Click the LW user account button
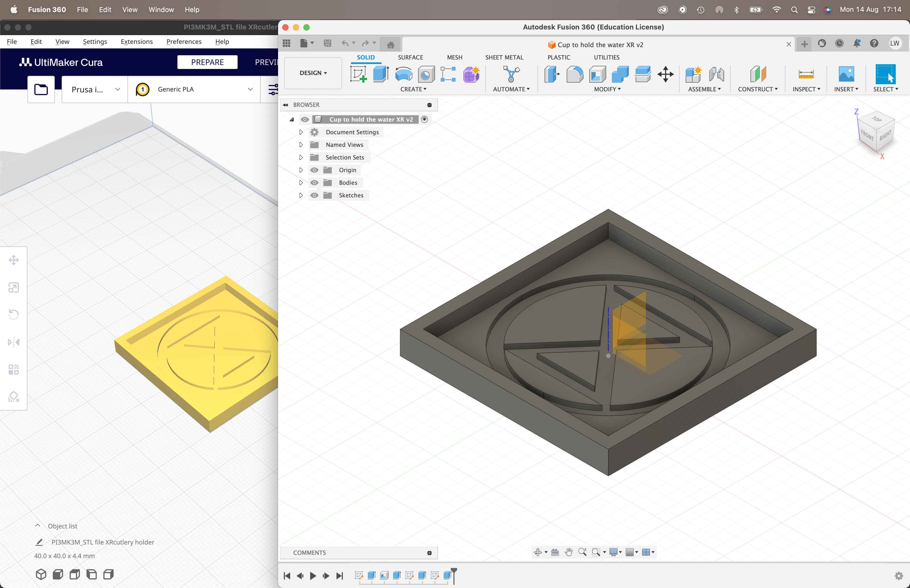 click(x=895, y=43)
